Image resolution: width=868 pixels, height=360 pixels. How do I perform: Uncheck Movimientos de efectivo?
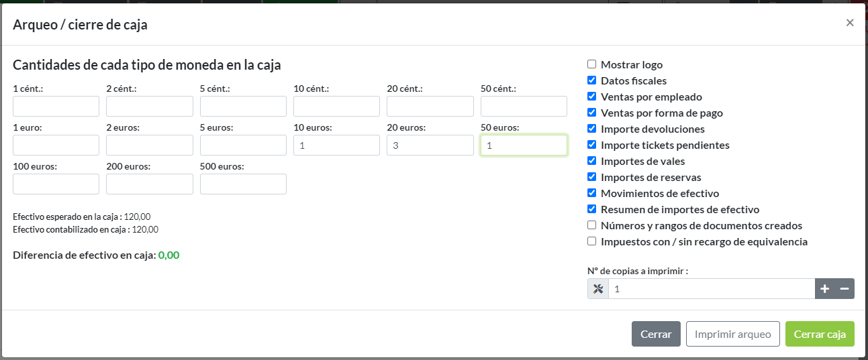(591, 193)
